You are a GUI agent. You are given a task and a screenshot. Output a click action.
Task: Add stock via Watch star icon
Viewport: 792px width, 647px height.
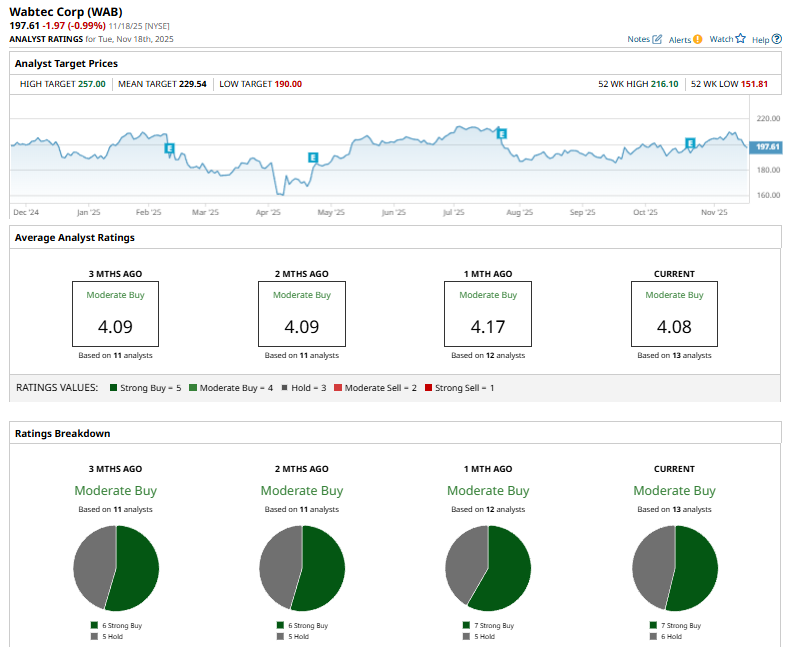(x=740, y=39)
